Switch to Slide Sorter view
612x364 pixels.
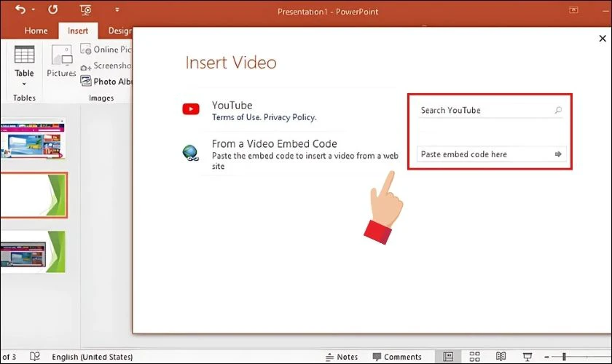[x=474, y=356]
